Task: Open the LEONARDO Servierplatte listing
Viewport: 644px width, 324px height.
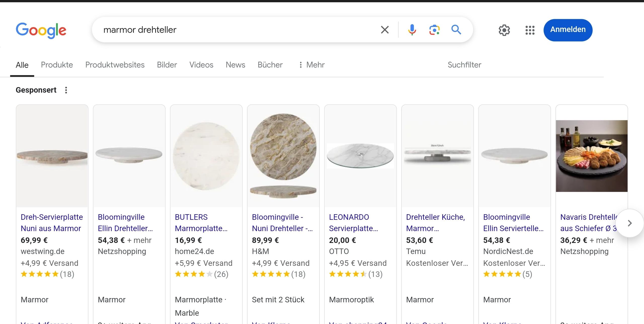Action: coord(353,223)
